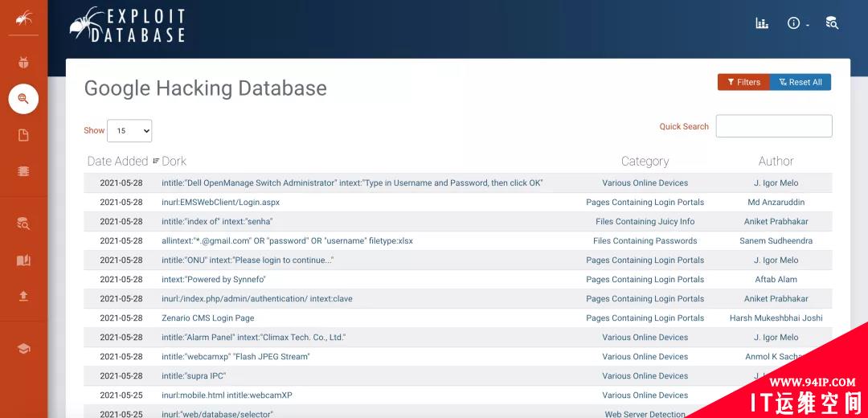Sort by the Date Added column header
This screenshot has width=868, height=418.
118,161
